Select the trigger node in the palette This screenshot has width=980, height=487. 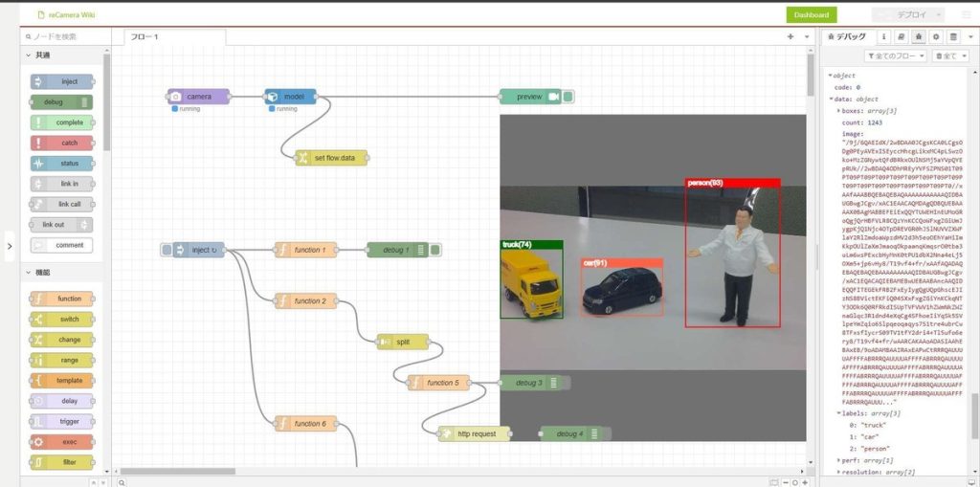coord(62,421)
